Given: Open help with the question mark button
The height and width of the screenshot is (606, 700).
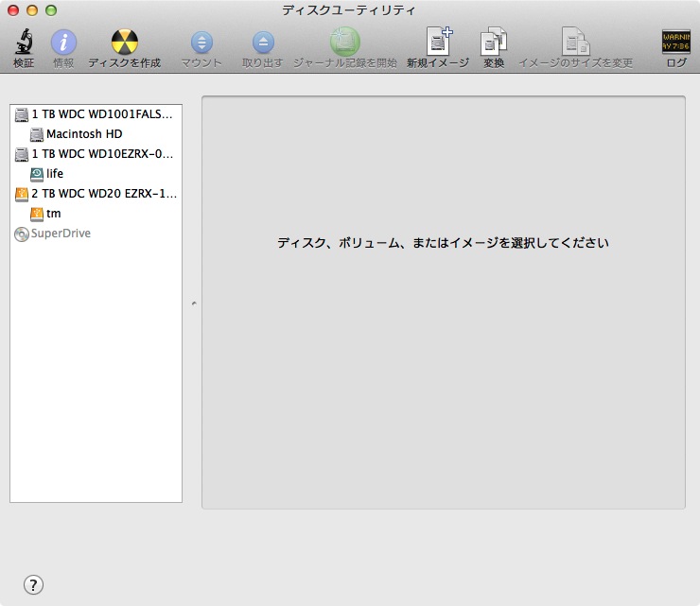Looking at the screenshot, I should click(x=33, y=584).
